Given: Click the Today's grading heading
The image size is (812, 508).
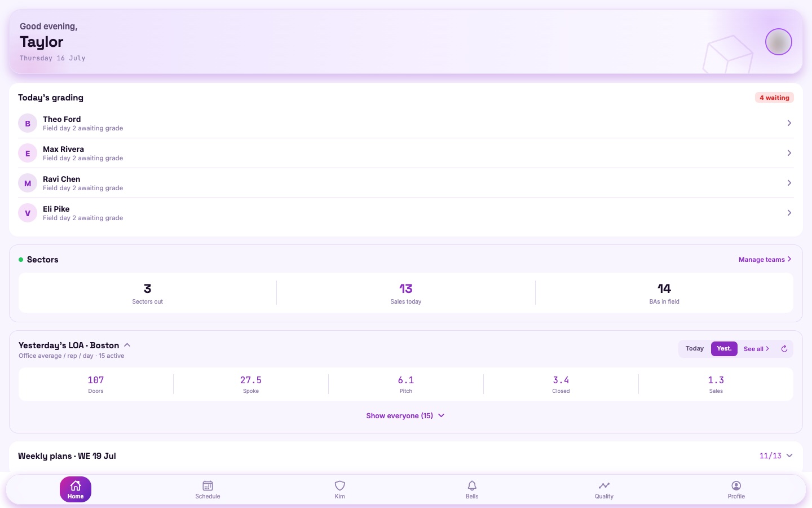Looking at the screenshot, I should [x=51, y=98].
